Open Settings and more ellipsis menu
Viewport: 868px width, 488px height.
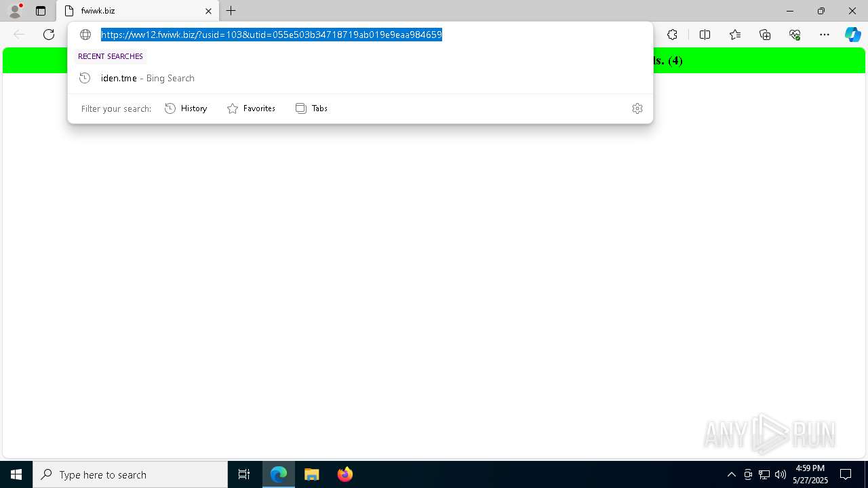(825, 35)
